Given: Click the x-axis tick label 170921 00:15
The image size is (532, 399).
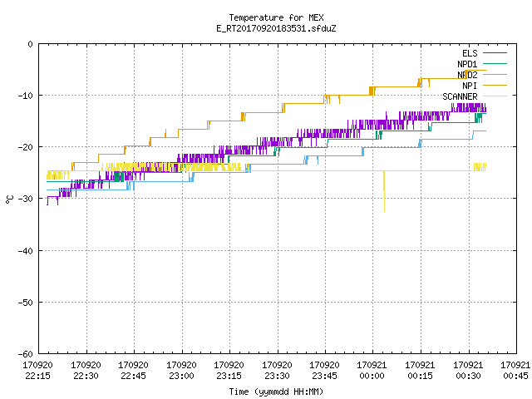Looking at the screenshot, I should pos(421,371).
